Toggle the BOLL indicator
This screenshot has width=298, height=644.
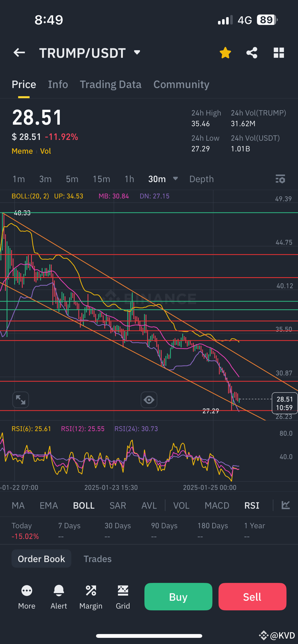pos(83,506)
